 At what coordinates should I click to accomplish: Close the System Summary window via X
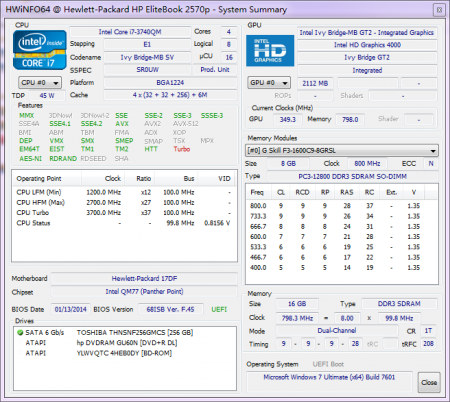coord(439,10)
